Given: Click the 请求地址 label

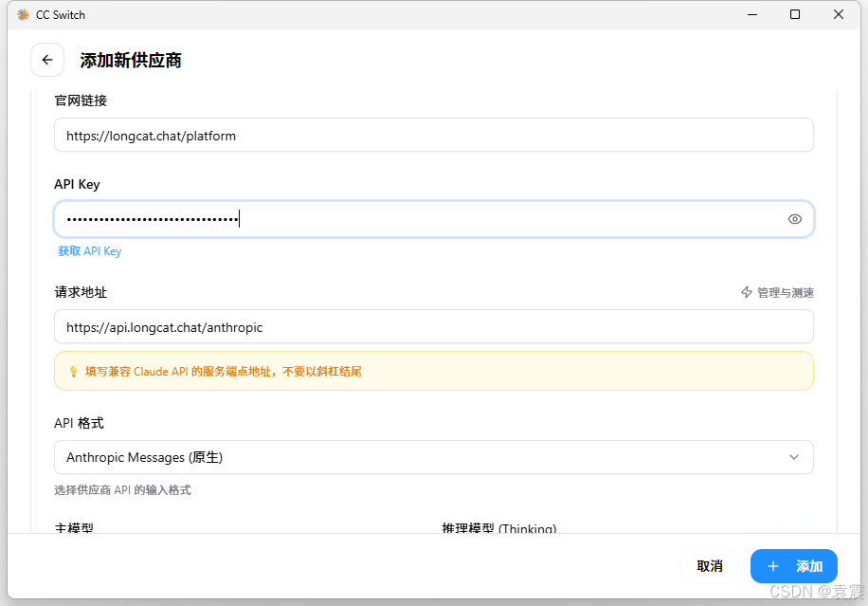Looking at the screenshot, I should [81, 292].
